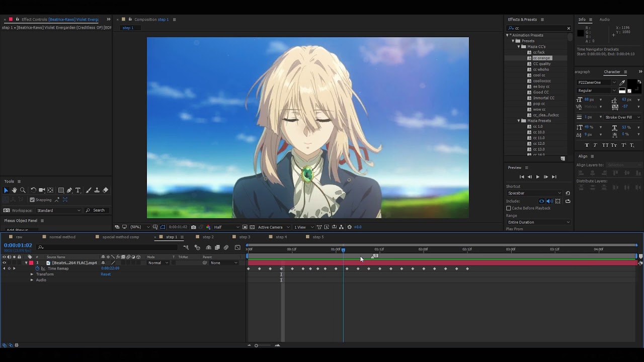
Task: Select the Eraser tool
Action: tap(105, 190)
